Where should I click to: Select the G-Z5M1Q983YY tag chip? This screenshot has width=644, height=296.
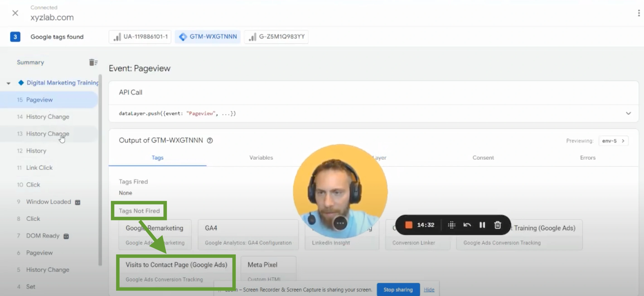(x=276, y=37)
